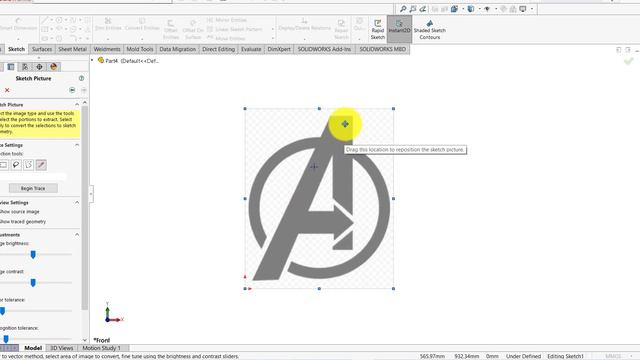The height and width of the screenshot is (360, 640).
Task: Collapse the Sketch Picture message section
Action: (77, 105)
